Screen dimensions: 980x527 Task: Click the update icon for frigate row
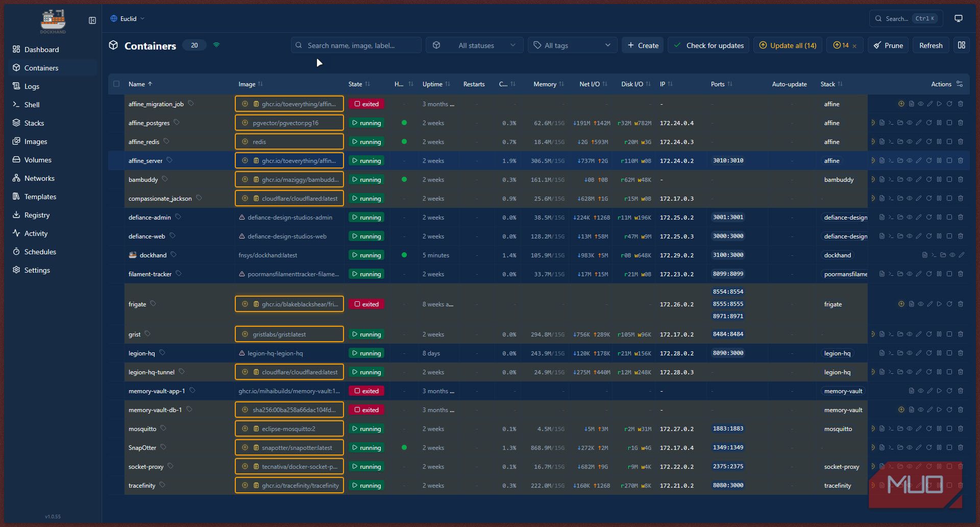click(901, 304)
